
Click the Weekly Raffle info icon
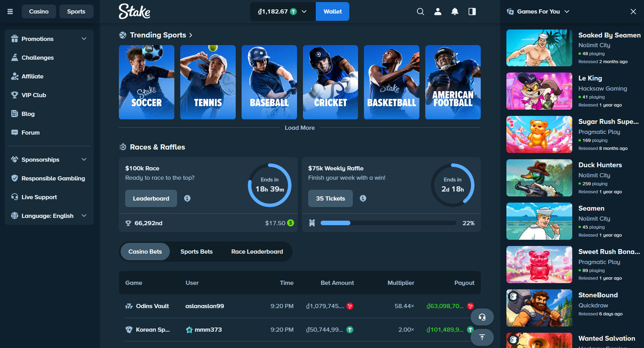363,198
